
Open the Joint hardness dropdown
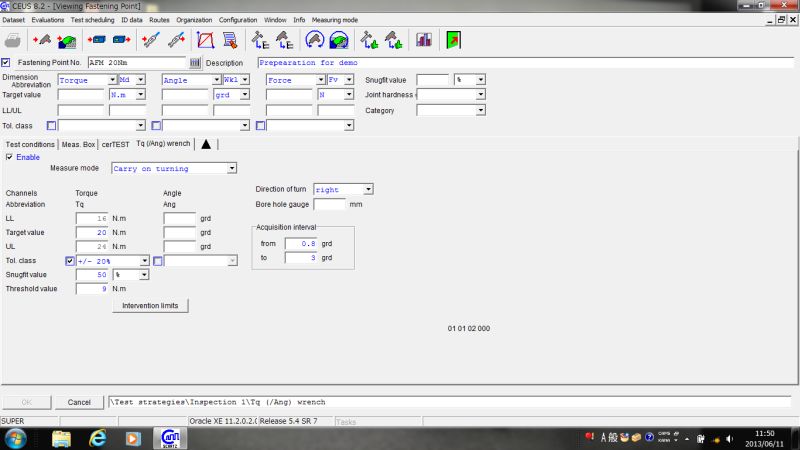tap(480, 95)
